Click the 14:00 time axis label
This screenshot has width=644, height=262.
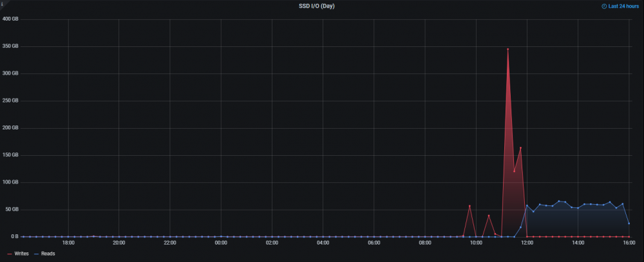pos(578,243)
